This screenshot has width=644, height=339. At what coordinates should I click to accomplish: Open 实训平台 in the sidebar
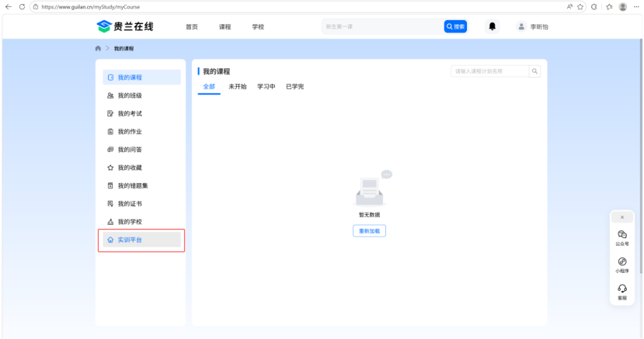(x=141, y=240)
